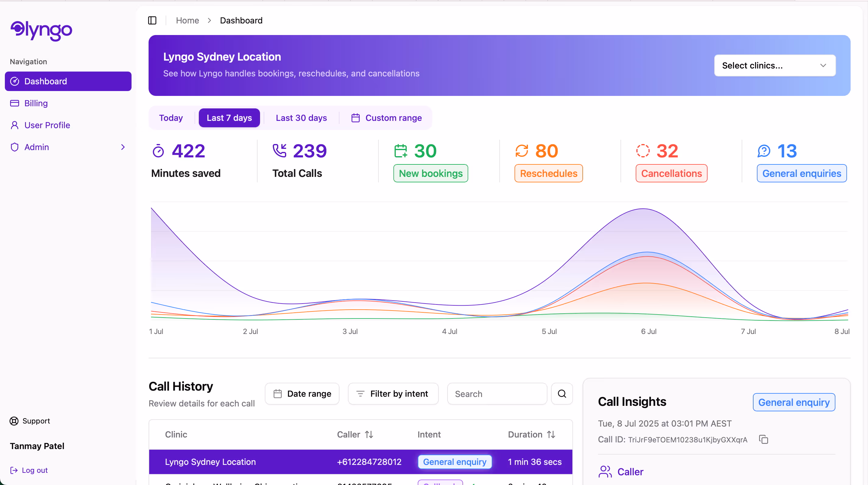
Task: Click the 1 min 36 secs duration cell
Action: pos(535,462)
